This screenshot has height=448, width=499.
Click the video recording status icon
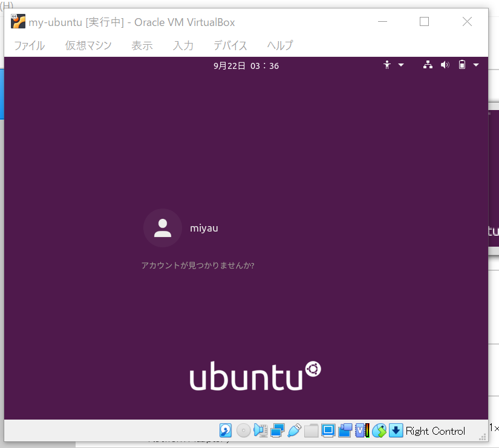[x=345, y=430]
